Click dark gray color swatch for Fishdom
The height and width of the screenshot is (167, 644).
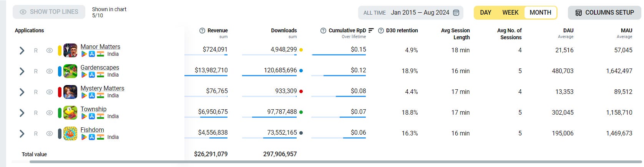click(60, 134)
